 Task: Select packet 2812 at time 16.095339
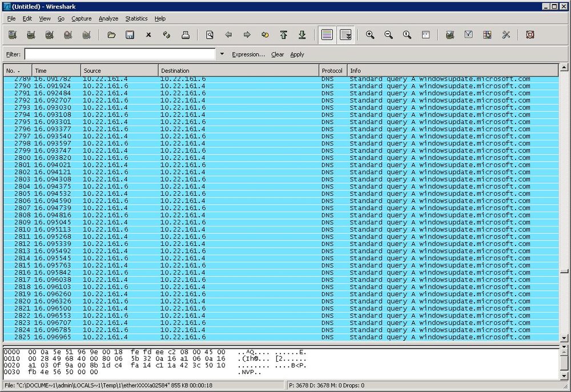281,244
